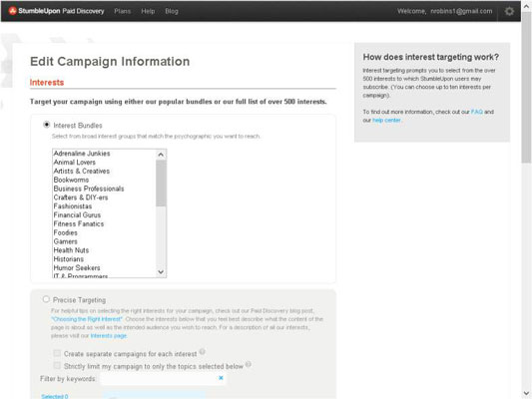Open the Help menu item
This screenshot has width=532, height=399.
click(x=148, y=11)
